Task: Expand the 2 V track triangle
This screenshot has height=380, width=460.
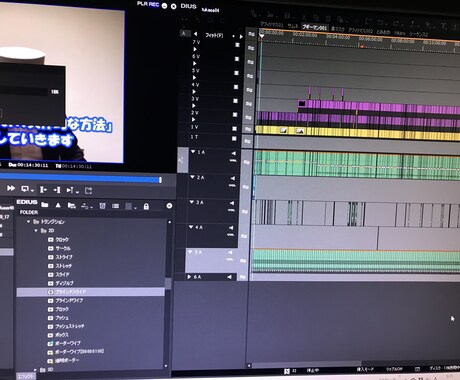Action: coord(193,120)
